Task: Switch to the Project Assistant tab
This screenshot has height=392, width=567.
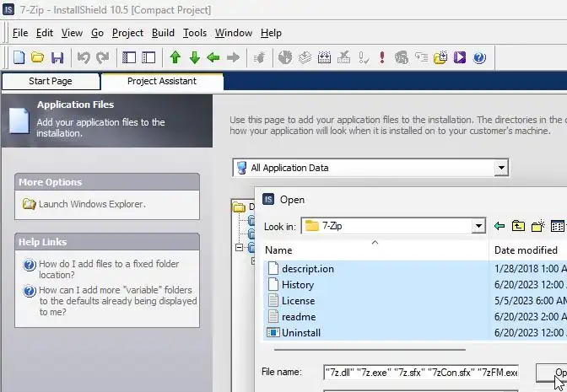Action: (x=162, y=81)
